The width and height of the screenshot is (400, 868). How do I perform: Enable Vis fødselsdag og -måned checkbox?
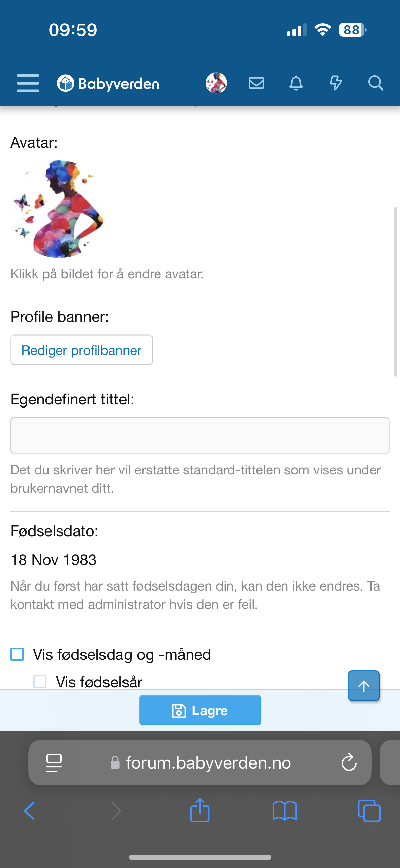17,654
